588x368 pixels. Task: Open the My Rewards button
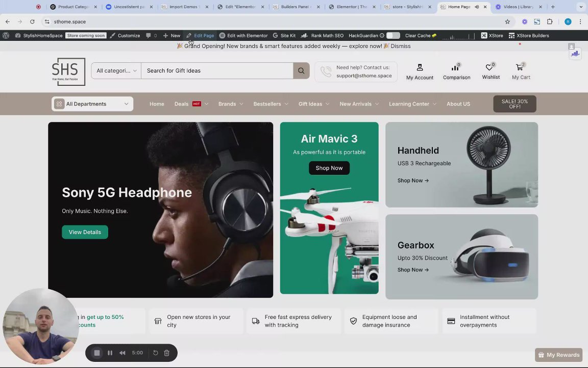point(559,355)
